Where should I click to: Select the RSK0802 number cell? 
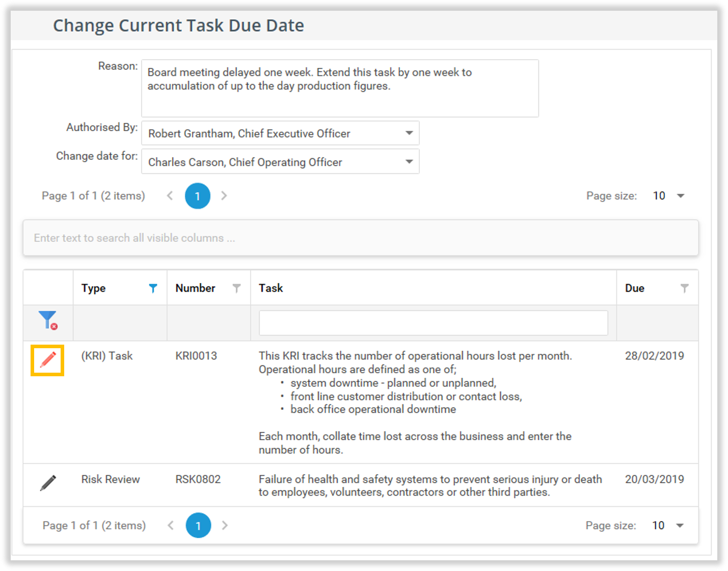pyautogui.click(x=198, y=479)
